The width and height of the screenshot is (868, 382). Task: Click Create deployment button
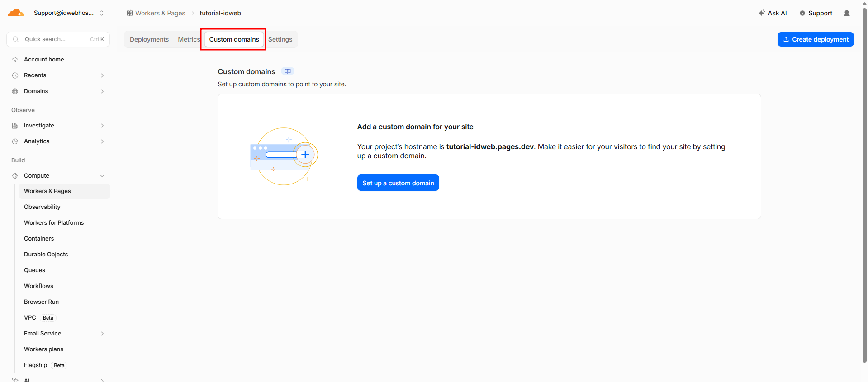(816, 39)
